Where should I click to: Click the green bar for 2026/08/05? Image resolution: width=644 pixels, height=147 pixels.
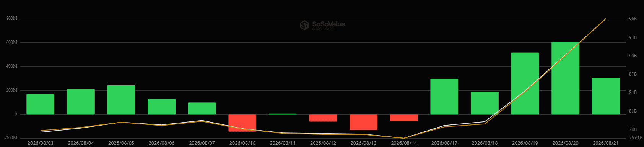pyautogui.click(x=121, y=100)
